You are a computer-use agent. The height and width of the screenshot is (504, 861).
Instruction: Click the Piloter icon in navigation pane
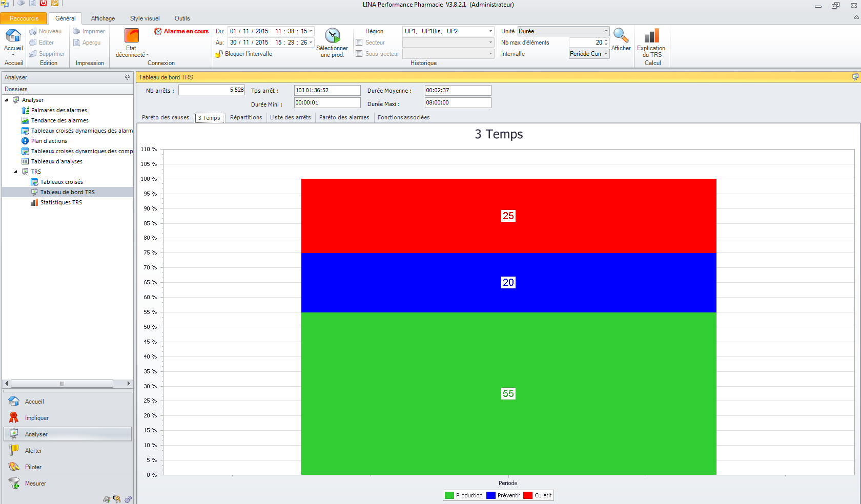tap(14, 467)
